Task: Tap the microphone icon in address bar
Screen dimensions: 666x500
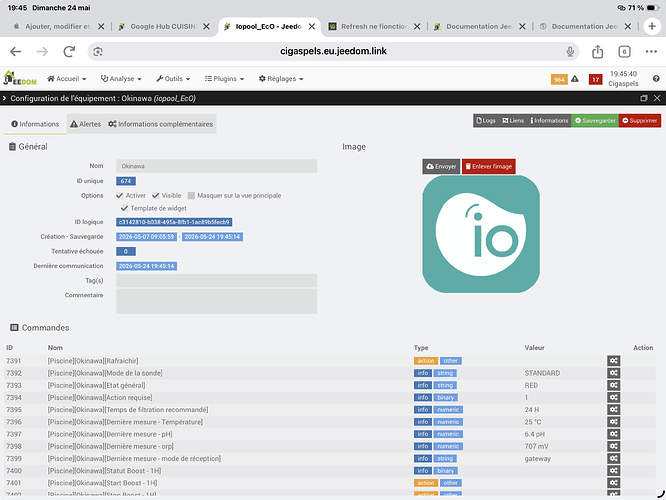Action: (x=570, y=52)
